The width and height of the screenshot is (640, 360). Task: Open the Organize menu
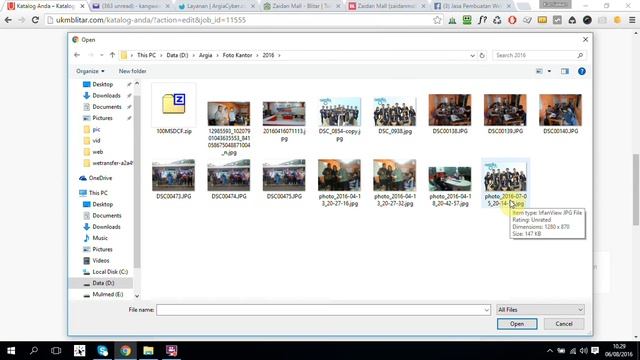[x=90, y=71]
